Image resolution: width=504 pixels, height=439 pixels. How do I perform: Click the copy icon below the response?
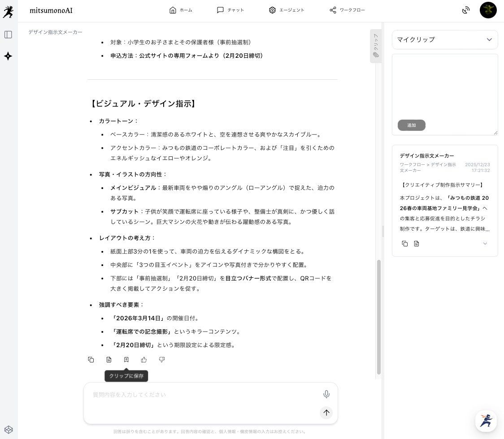[x=91, y=360]
